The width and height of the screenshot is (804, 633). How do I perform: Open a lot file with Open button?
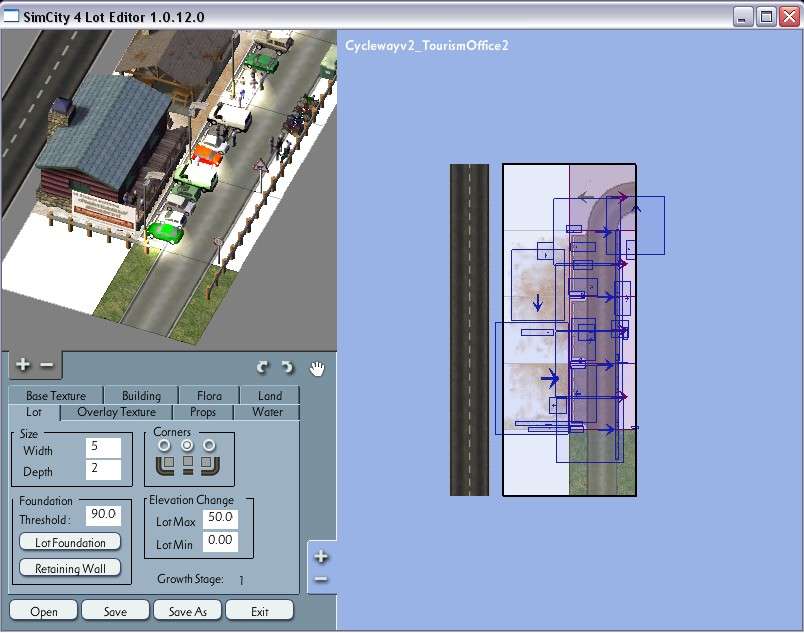click(x=44, y=611)
